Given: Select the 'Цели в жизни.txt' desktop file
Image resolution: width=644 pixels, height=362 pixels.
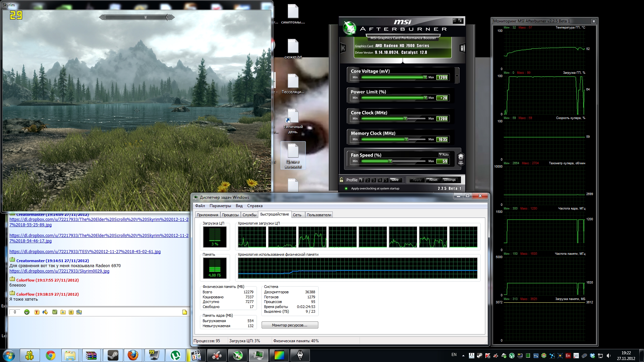Looking at the screenshot, I should [293, 155].
